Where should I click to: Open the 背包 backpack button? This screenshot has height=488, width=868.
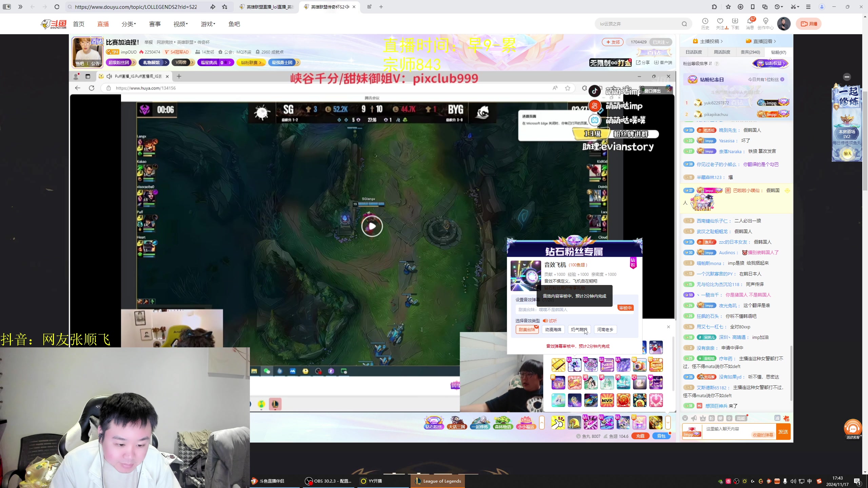(x=661, y=436)
